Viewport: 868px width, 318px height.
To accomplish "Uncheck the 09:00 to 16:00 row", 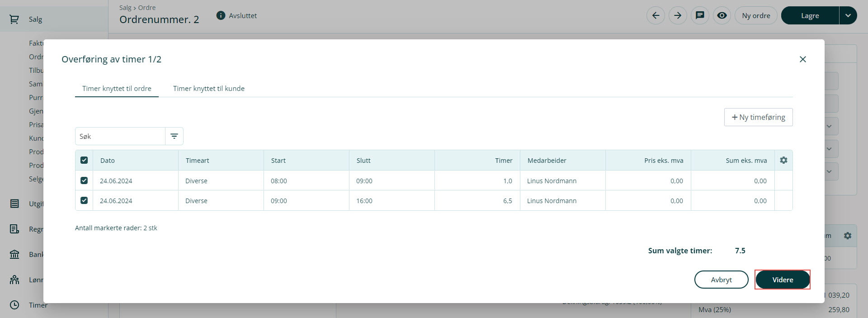I will tap(84, 200).
